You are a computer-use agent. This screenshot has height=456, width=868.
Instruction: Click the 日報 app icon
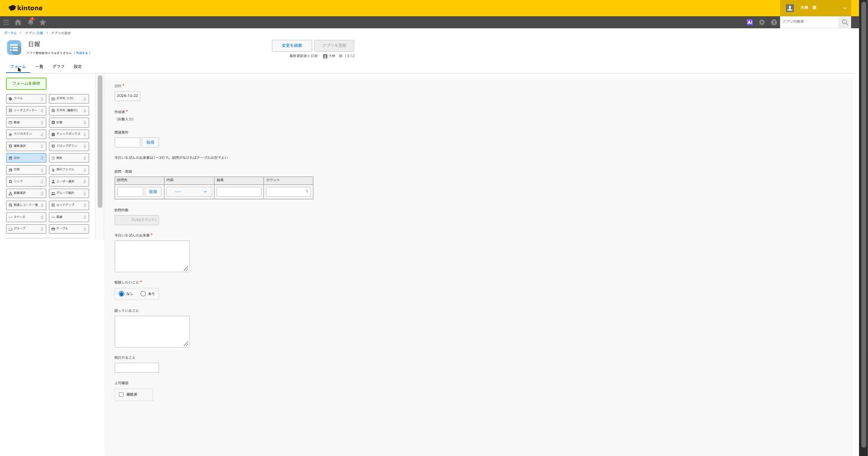[x=14, y=48]
